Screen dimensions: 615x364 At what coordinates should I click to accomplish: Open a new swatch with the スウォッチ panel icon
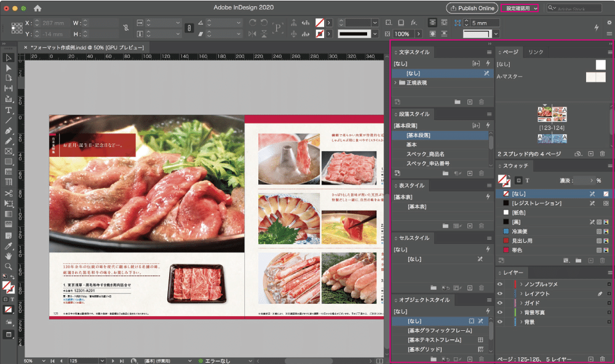coord(590,260)
